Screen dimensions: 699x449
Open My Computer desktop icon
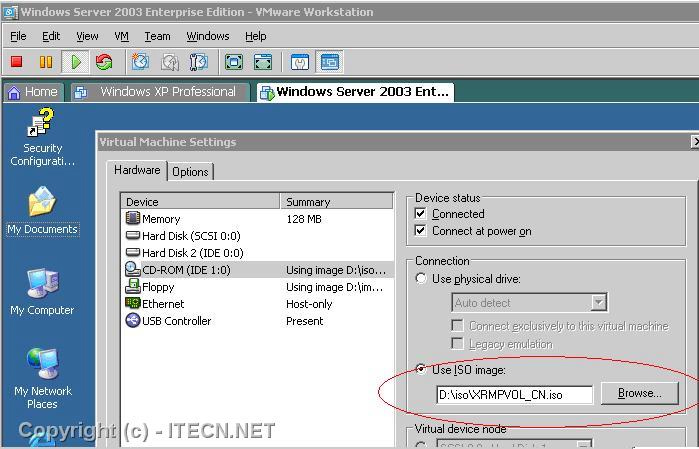[42, 292]
